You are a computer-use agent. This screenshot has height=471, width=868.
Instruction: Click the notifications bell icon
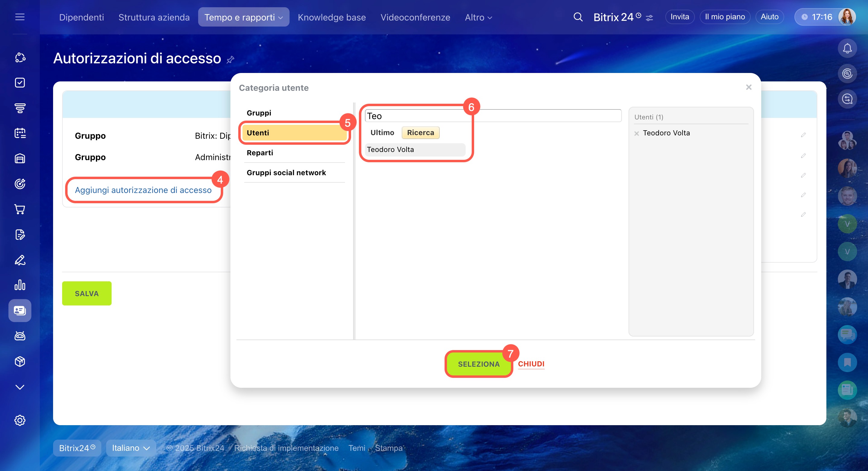[847, 49]
